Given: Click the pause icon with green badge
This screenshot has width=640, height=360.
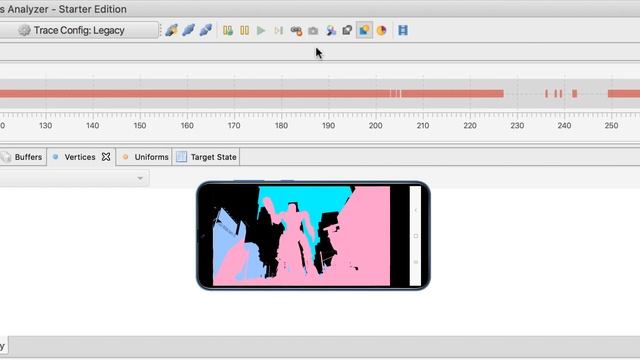Looking at the screenshot, I should coord(228,30).
